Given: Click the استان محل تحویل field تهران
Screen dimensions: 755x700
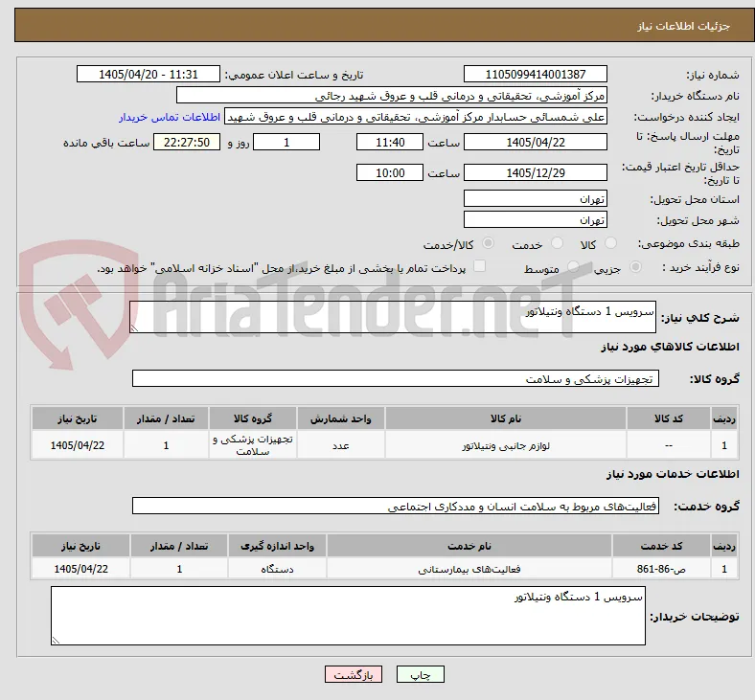Looking at the screenshot, I should tap(535, 198).
